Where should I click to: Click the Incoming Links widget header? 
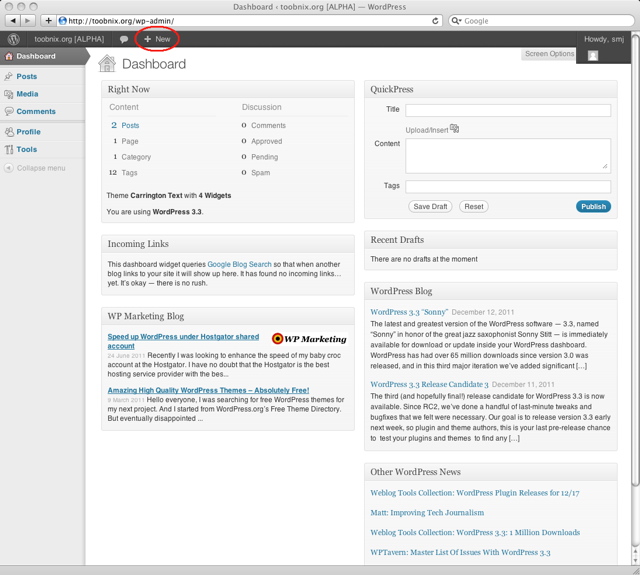(228, 244)
